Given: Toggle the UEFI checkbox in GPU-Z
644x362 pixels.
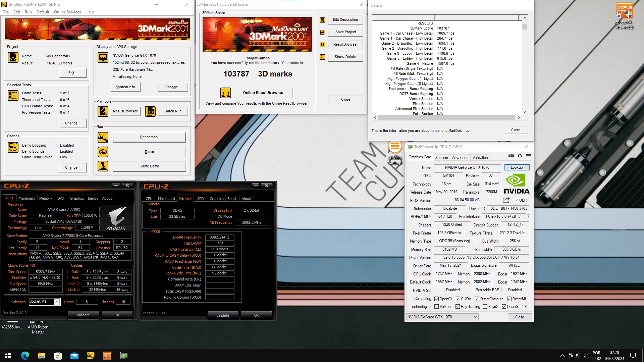Looking at the screenshot, I should [516, 200].
